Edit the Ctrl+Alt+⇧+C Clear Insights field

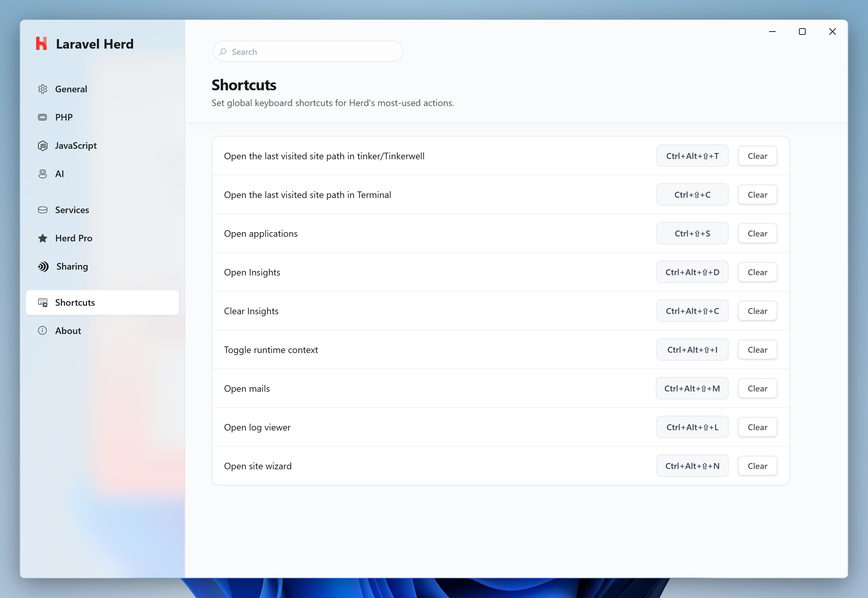pyautogui.click(x=692, y=311)
